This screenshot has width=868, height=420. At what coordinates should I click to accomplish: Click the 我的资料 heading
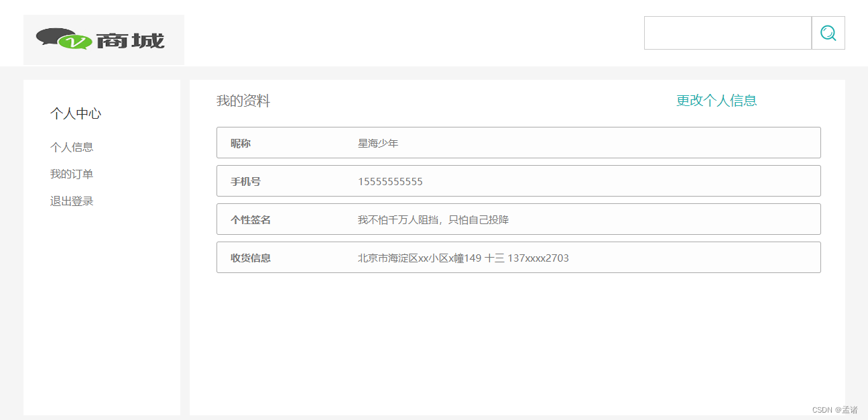point(243,101)
